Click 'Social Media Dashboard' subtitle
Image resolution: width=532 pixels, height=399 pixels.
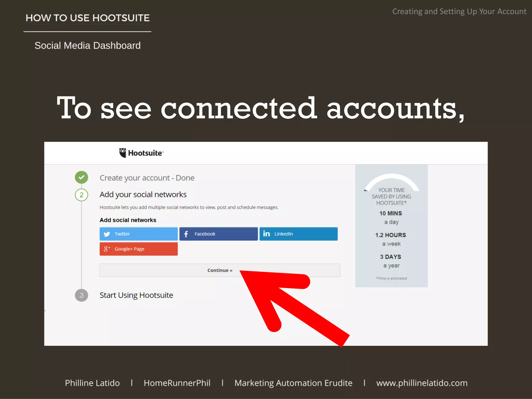[88, 46]
